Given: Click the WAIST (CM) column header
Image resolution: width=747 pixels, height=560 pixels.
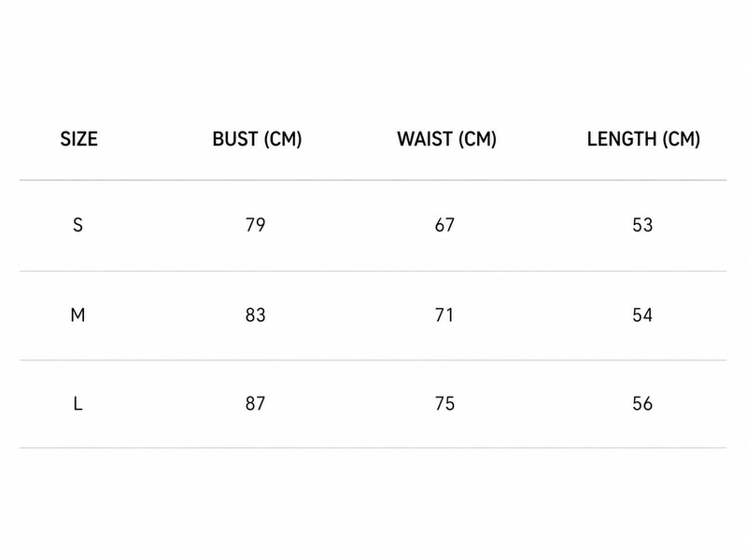Looking at the screenshot, I should point(447,139).
